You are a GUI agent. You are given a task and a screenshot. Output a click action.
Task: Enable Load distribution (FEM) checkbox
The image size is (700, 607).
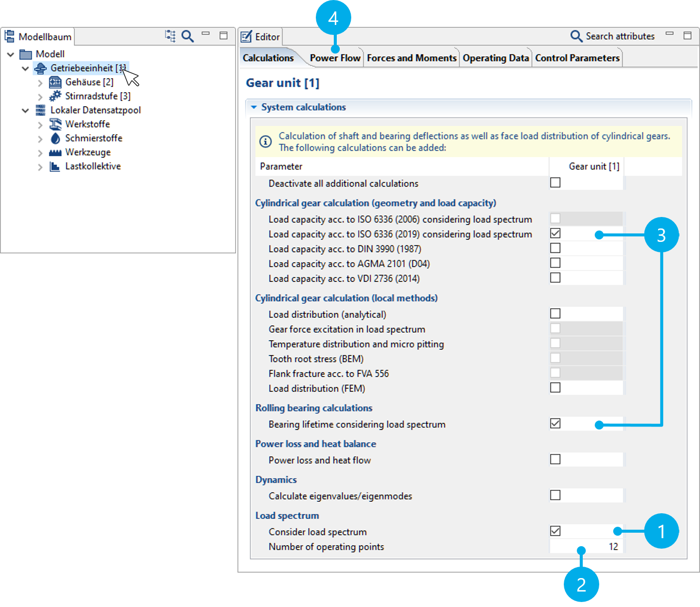coord(555,388)
